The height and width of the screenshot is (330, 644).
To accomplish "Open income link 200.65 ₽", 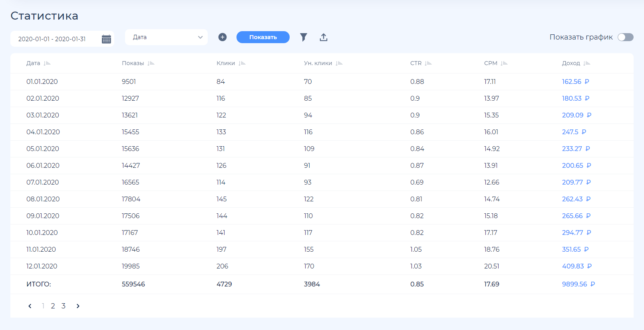I will (x=576, y=165).
